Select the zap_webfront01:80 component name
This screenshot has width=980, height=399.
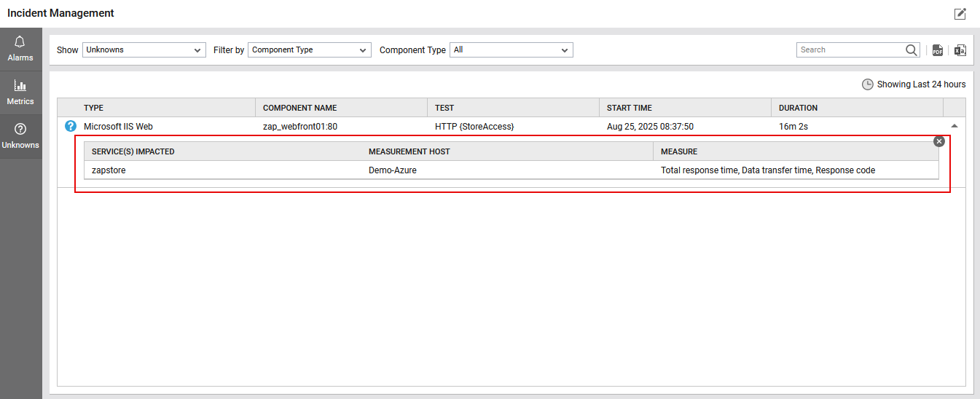pos(299,127)
